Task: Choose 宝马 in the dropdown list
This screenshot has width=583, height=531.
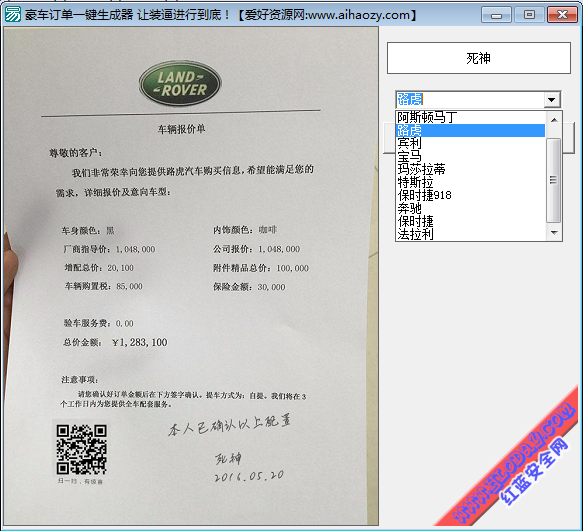Action: point(470,157)
